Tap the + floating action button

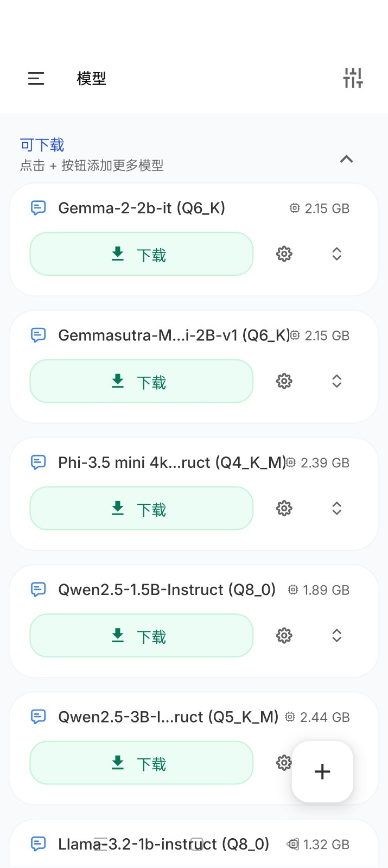[322, 771]
